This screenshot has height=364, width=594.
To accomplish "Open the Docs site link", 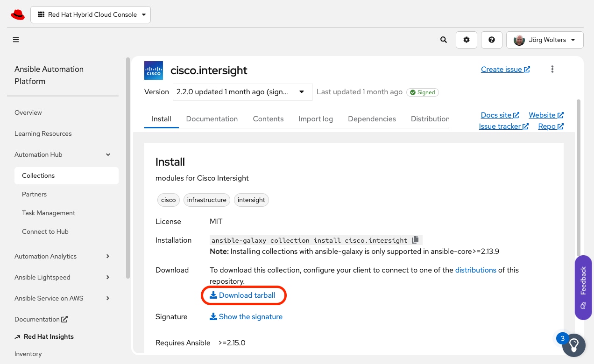I will click(500, 115).
